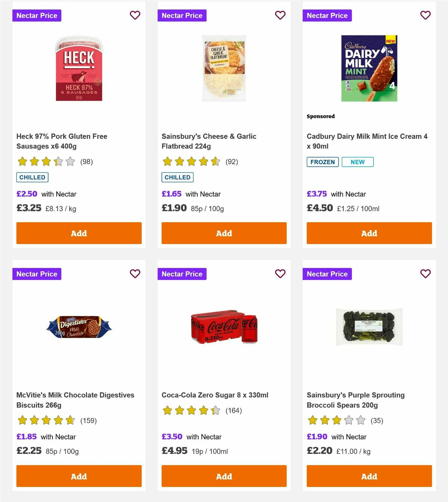Click the Nectar Price badge on Heck sausages

(x=37, y=15)
